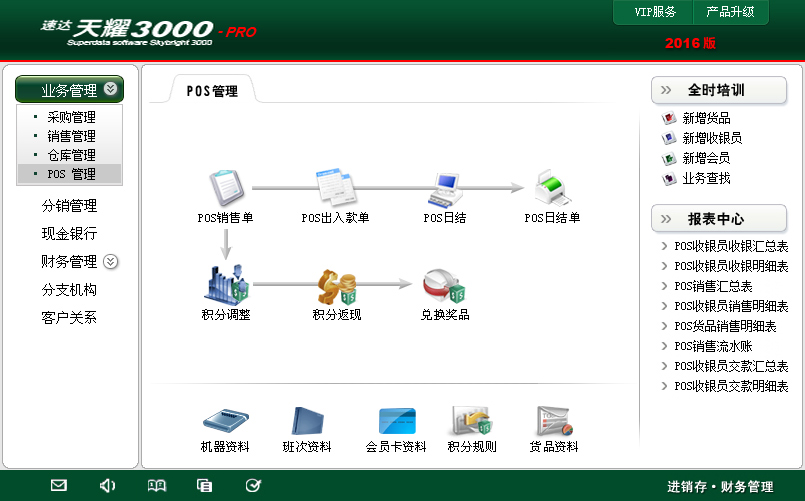Open the 积分规则 icon
Image resolution: width=805 pixels, height=501 pixels.
[x=472, y=420]
